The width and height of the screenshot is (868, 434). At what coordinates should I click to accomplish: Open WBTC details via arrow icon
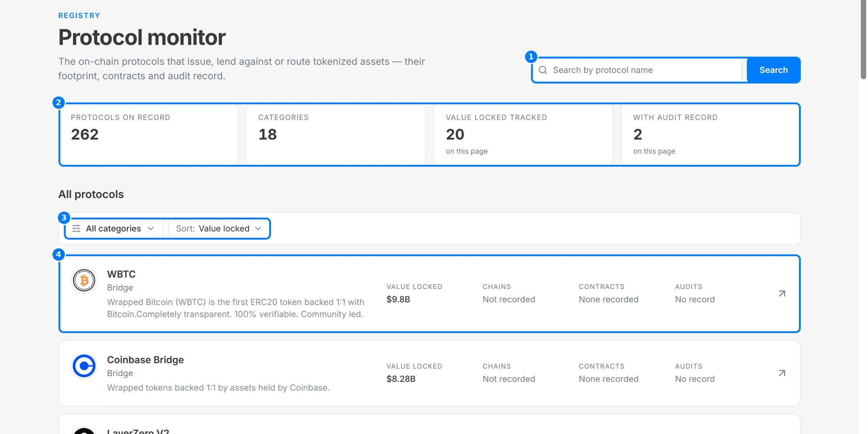(x=782, y=294)
